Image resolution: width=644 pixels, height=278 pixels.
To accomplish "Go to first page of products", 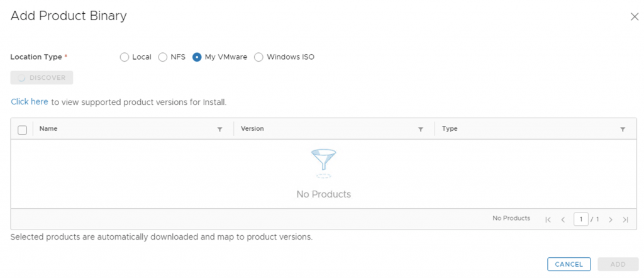I will coord(548,220).
